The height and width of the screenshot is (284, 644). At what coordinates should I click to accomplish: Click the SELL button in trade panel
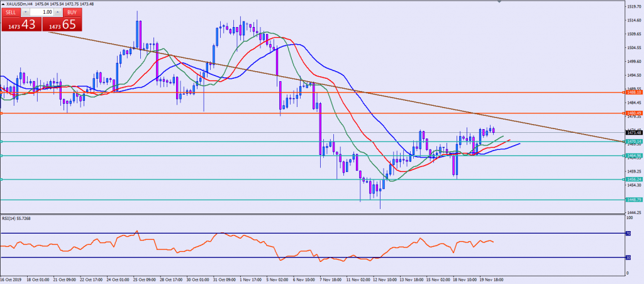11,12
